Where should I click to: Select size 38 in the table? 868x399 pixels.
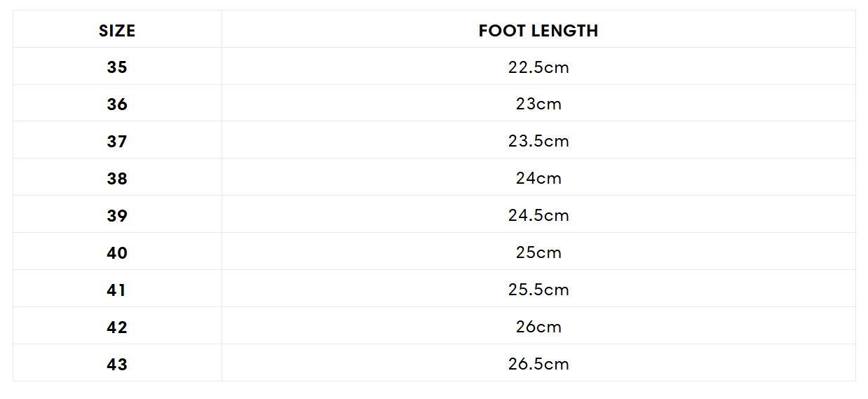point(117,179)
